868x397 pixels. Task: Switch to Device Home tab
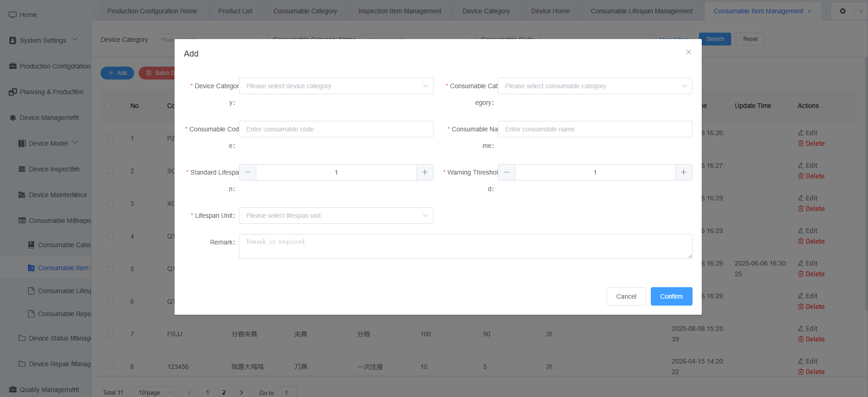tap(550, 11)
